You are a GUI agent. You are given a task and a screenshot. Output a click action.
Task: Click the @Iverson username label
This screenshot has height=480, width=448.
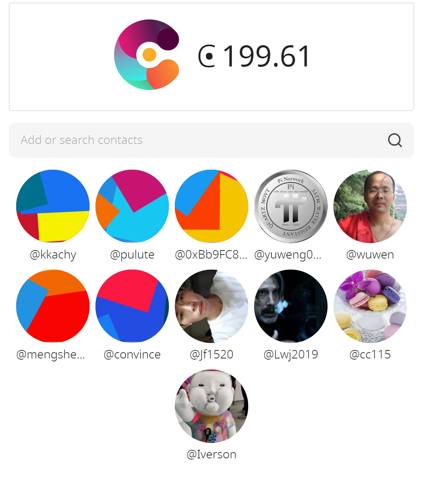212,454
